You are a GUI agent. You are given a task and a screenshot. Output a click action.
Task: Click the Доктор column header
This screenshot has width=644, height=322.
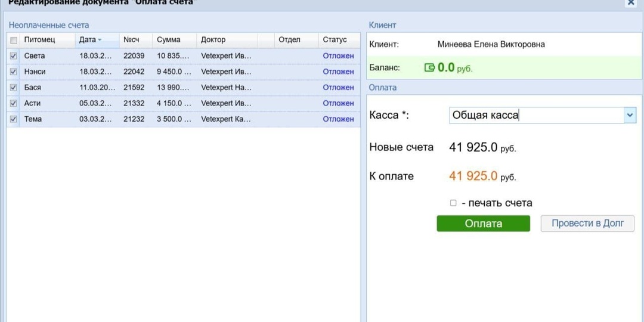pyautogui.click(x=227, y=40)
